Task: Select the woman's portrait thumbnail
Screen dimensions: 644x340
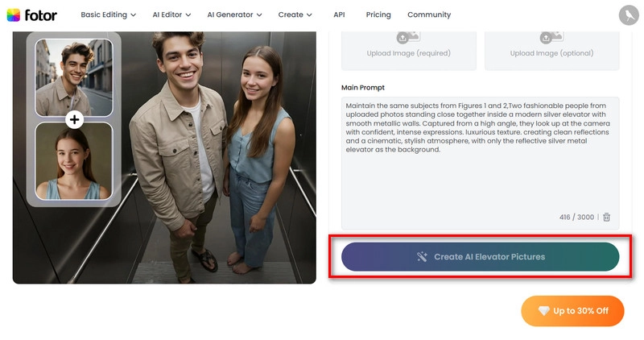Action: click(x=74, y=161)
